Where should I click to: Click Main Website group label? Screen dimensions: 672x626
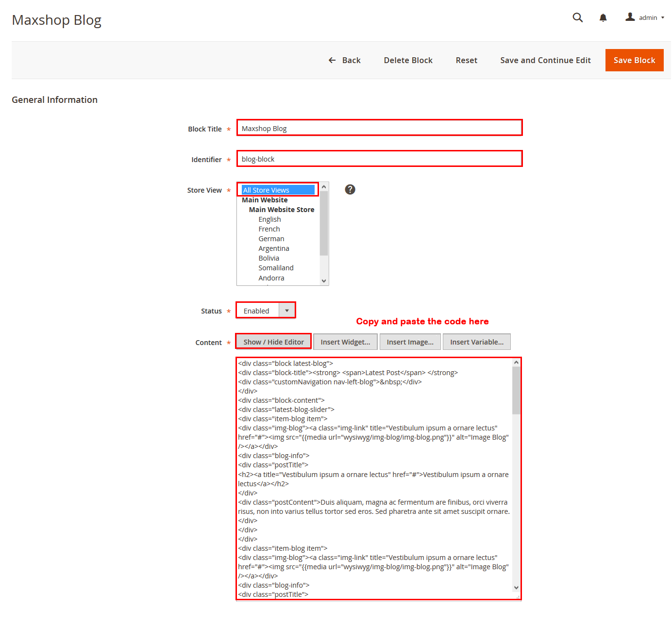[265, 200]
